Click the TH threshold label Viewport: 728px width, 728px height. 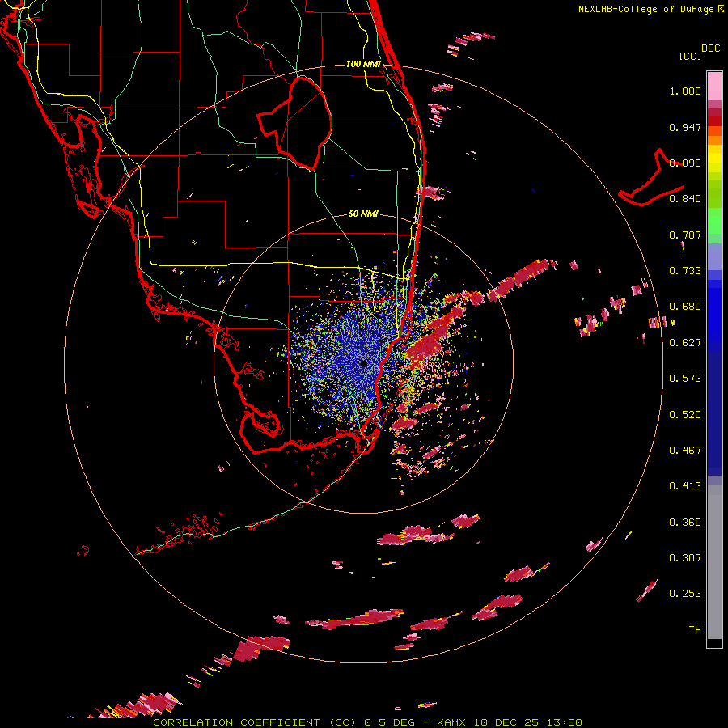click(695, 630)
